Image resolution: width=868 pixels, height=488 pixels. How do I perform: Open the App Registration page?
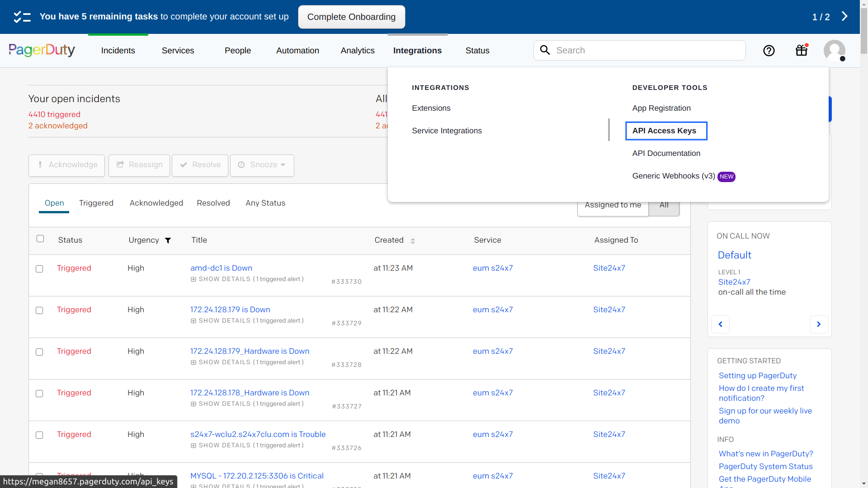pos(661,108)
